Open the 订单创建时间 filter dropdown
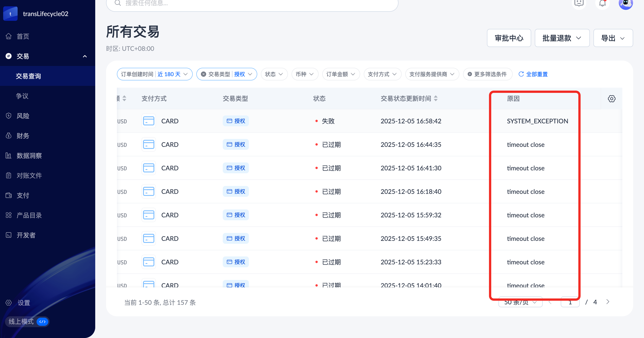Screen dimensions: 644x338 (x=155, y=74)
